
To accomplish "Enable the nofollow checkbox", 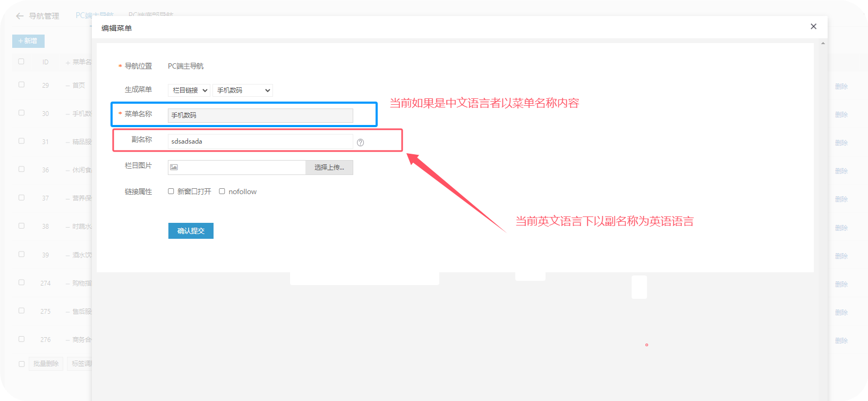I will click(222, 191).
